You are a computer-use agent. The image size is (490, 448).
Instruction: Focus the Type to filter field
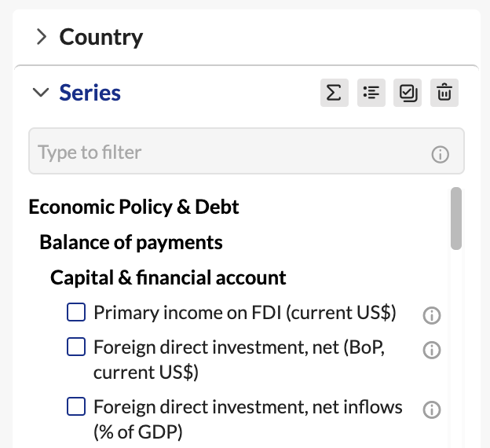tap(247, 151)
